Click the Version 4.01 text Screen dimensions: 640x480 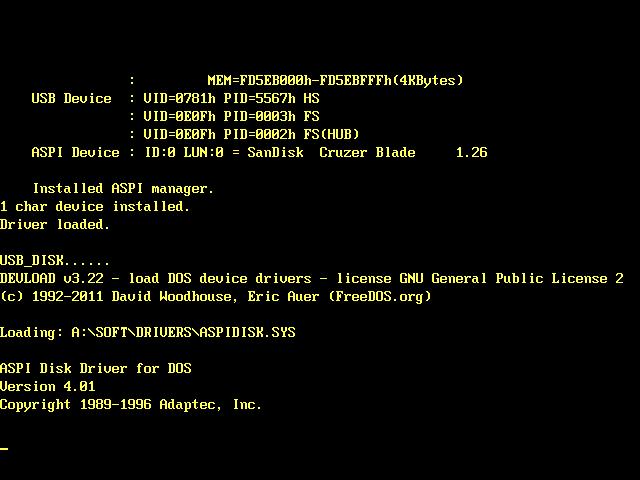[x=48, y=386]
